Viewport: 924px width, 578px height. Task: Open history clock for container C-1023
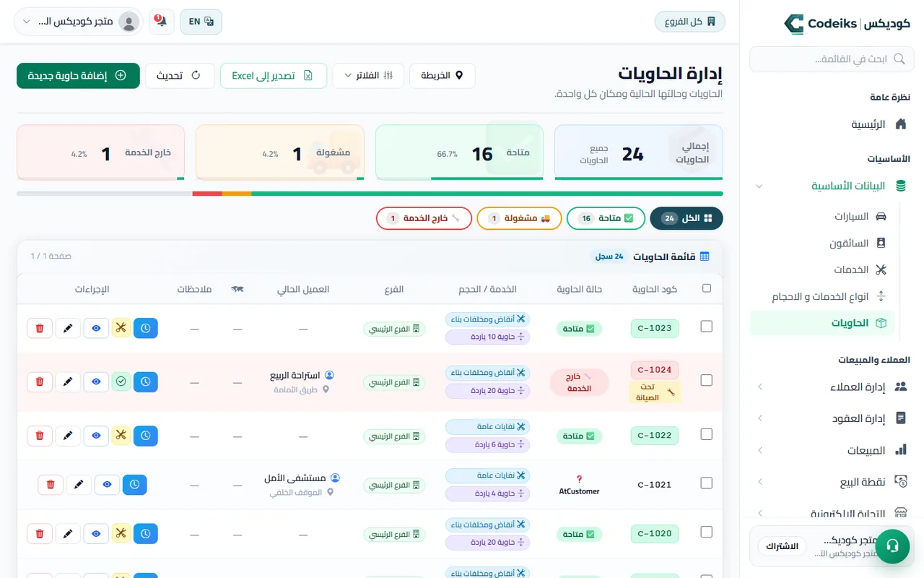(146, 328)
